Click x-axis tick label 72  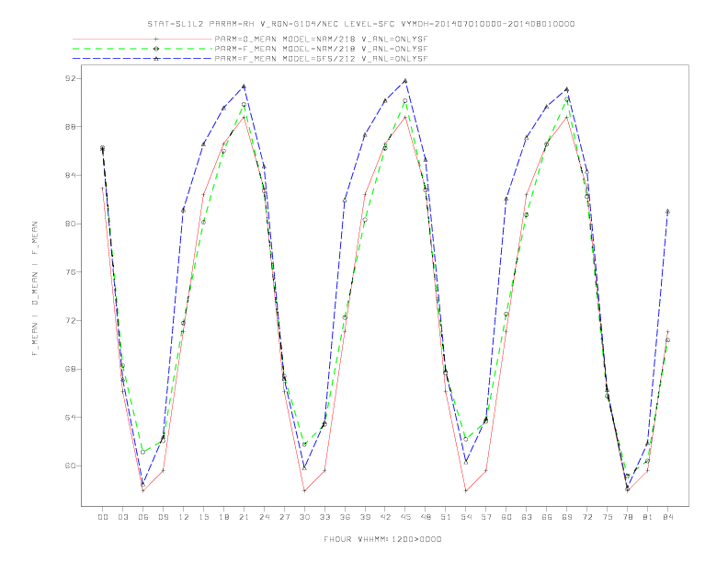click(587, 517)
